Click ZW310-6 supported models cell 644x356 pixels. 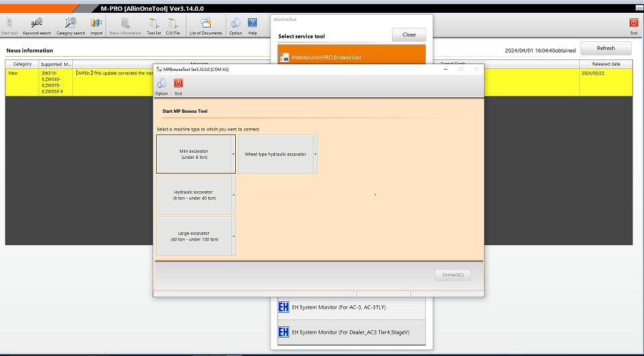click(x=56, y=82)
